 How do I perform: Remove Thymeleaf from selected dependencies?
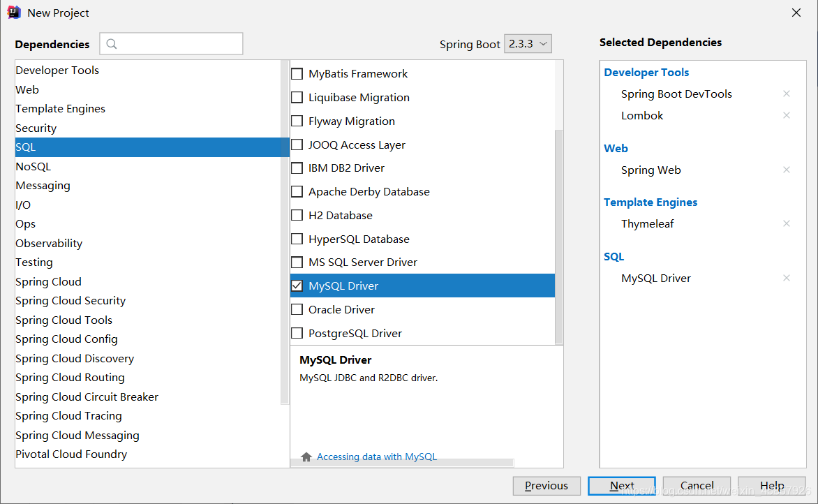(x=786, y=224)
